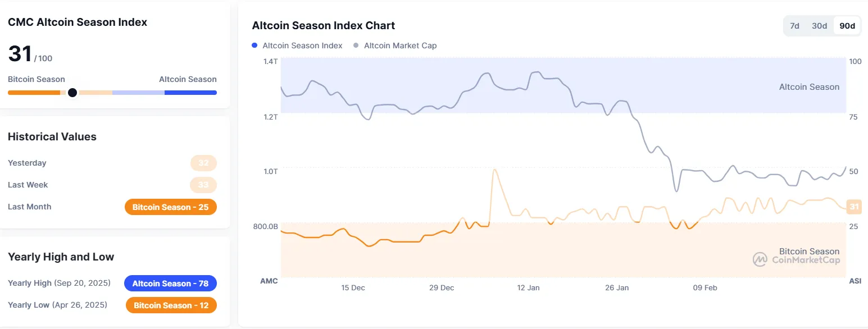The image size is (868, 329).
Task: Click the Bitcoin Season - 12 badge
Action: pos(171,305)
